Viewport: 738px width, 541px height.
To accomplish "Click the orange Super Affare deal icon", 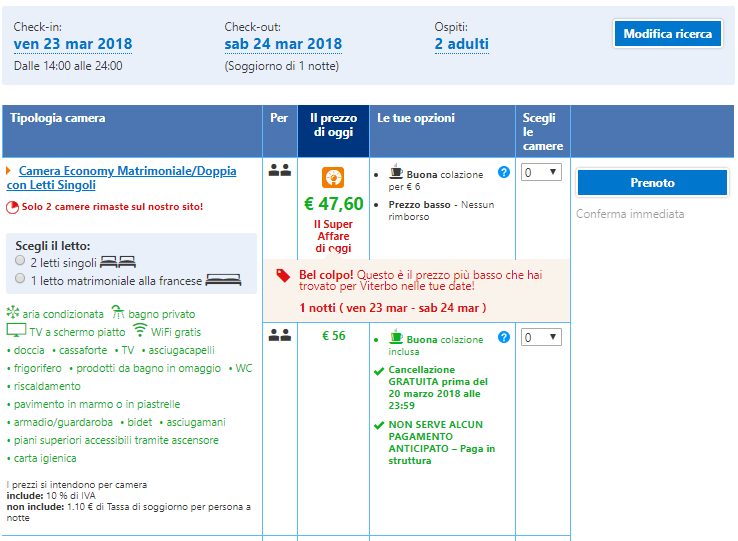I will (x=333, y=178).
